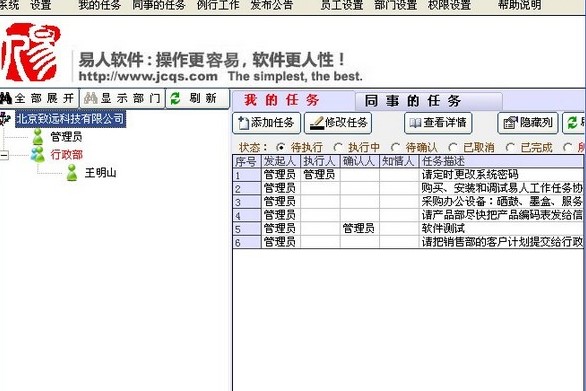Image resolution: width=586 pixels, height=391 pixels.
Task: Open the 帮助说明 menu
Action: pyautogui.click(x=519, y=5)
